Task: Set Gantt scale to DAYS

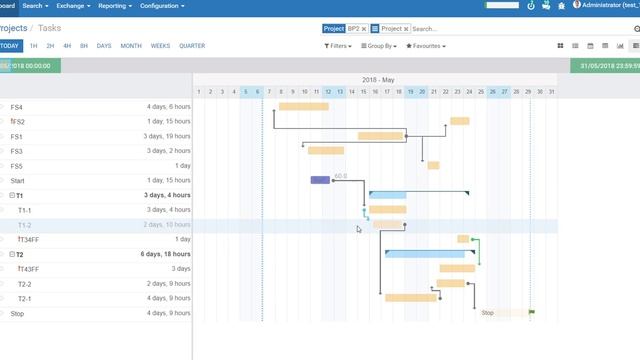Action: click(104, 46)
